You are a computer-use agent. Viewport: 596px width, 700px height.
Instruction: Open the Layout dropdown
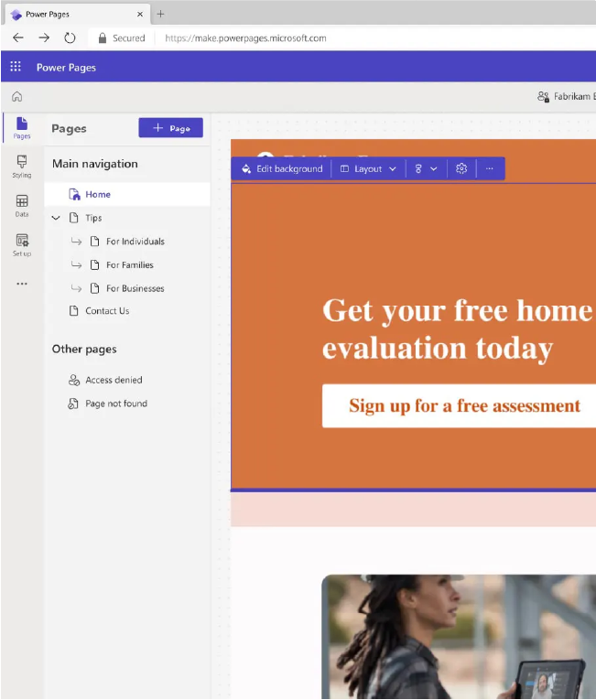point(368,168)
